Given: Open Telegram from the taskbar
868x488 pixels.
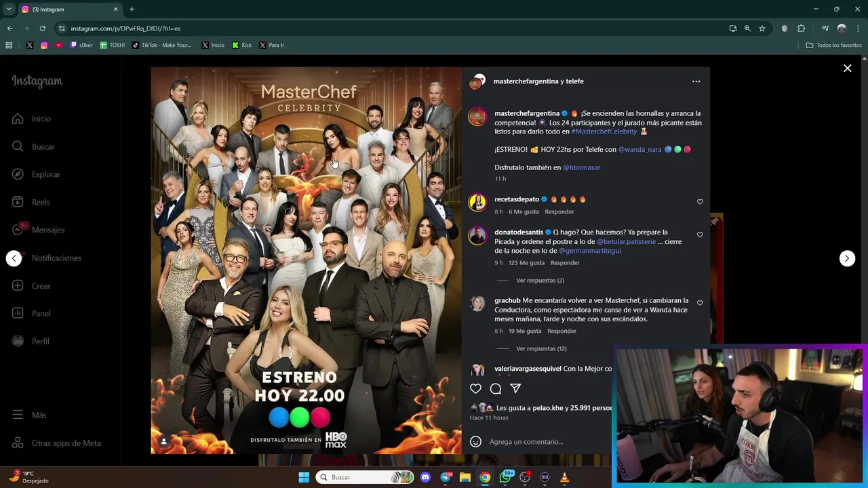Looking at the screenshot, I should tap(446, 477).
